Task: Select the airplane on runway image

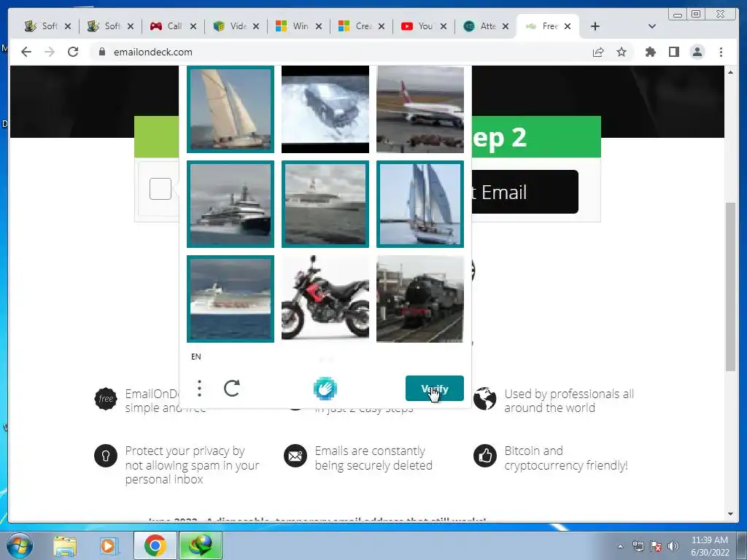Action: point(420,109)
